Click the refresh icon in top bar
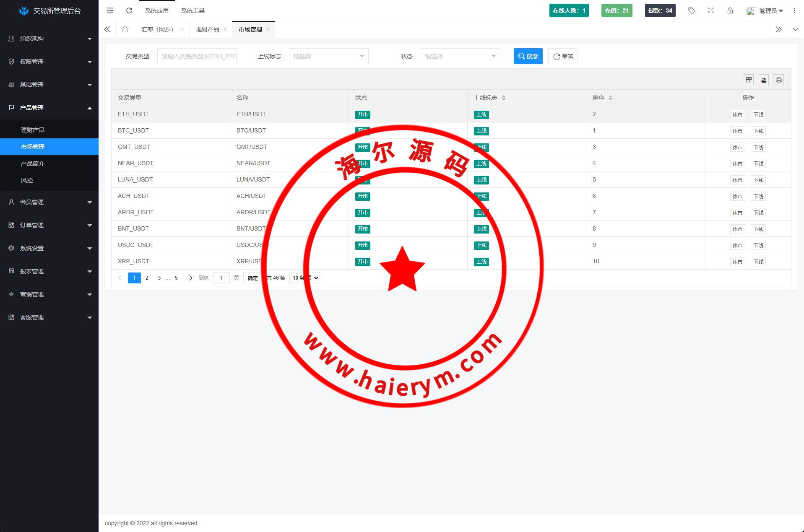This screenshot has width=804, height=532. pyautogui.click(x=129, y=10)
